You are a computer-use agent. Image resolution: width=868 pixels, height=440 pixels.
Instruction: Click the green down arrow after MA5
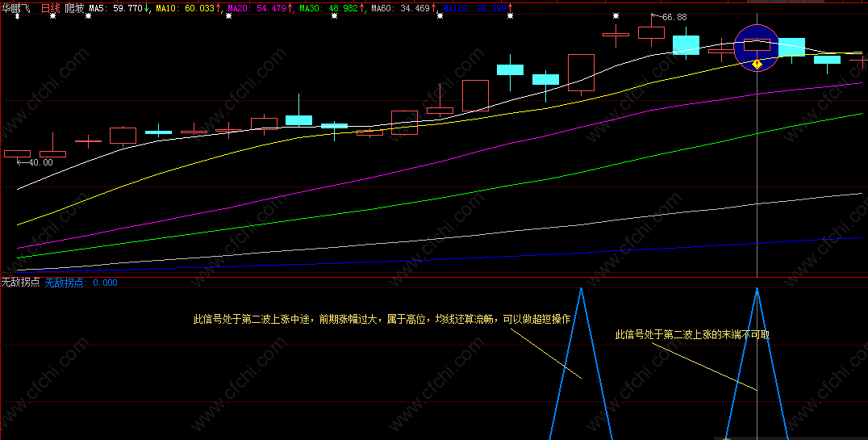tap(146, 8)
